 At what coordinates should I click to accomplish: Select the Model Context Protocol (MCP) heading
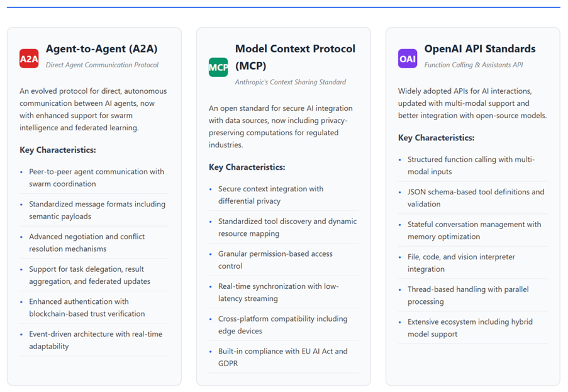tap(295, 57)
